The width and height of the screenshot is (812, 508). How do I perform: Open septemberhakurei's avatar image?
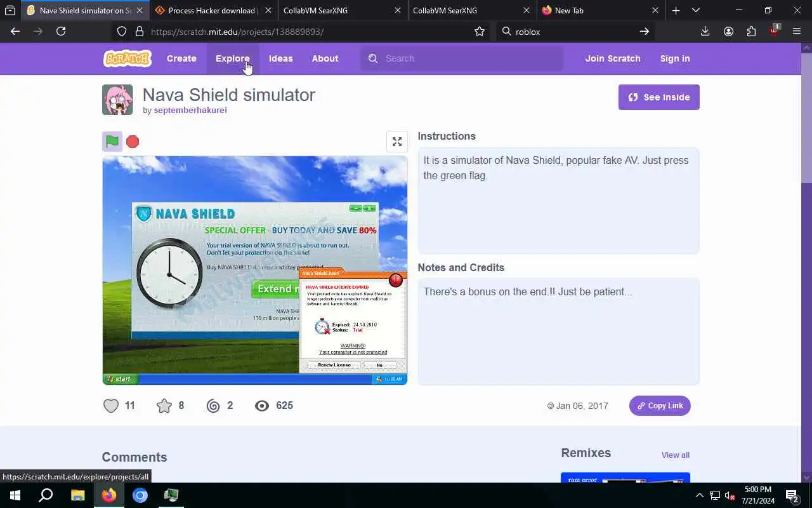pyautogui.click(x=117, y=100)
